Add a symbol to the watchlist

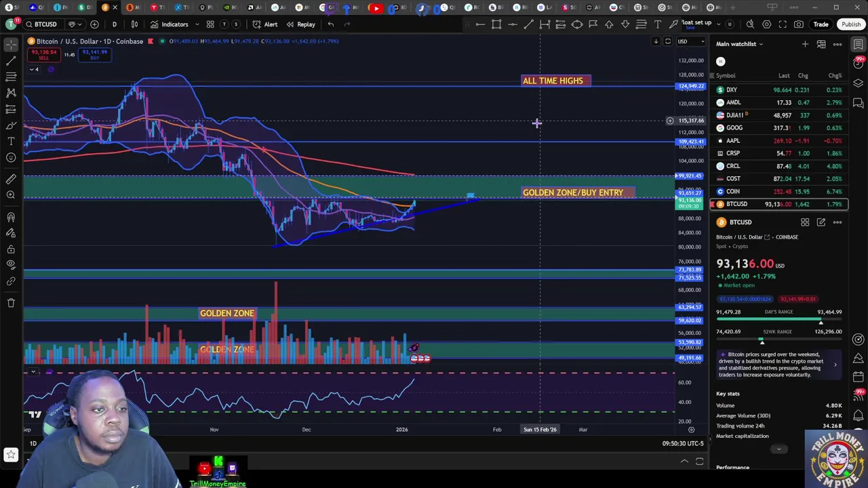805,44
